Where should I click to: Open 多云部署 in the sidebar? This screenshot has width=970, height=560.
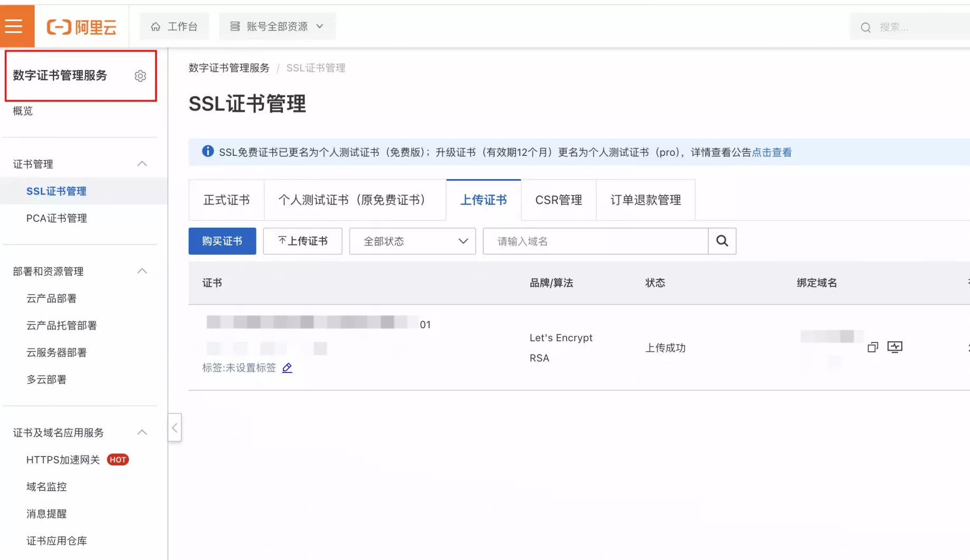pyautogui.click(x=47, y=379)
